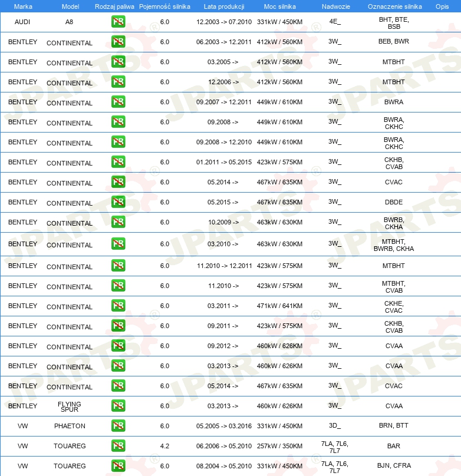Click the fuel icon in the 01.2011 -> 05.2015 row
Viewport: 461px width, 476px height.
pos(118,162)
